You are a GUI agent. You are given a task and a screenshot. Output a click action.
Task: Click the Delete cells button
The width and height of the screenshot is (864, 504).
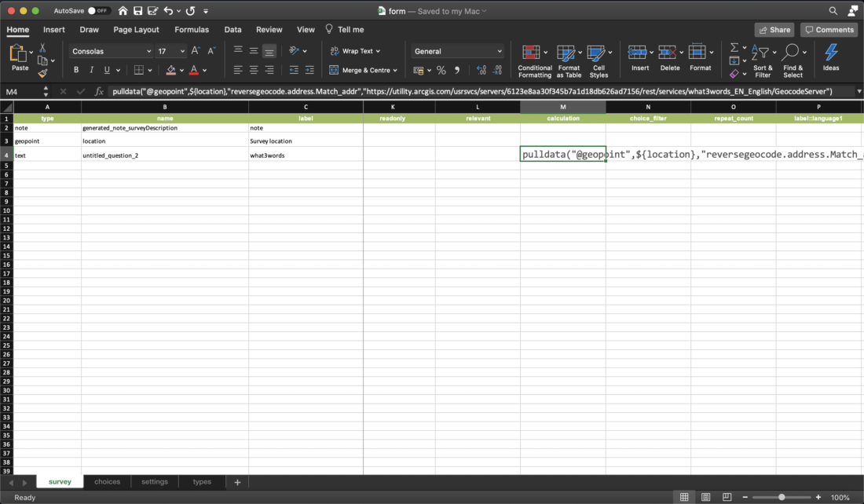point(669,57)
